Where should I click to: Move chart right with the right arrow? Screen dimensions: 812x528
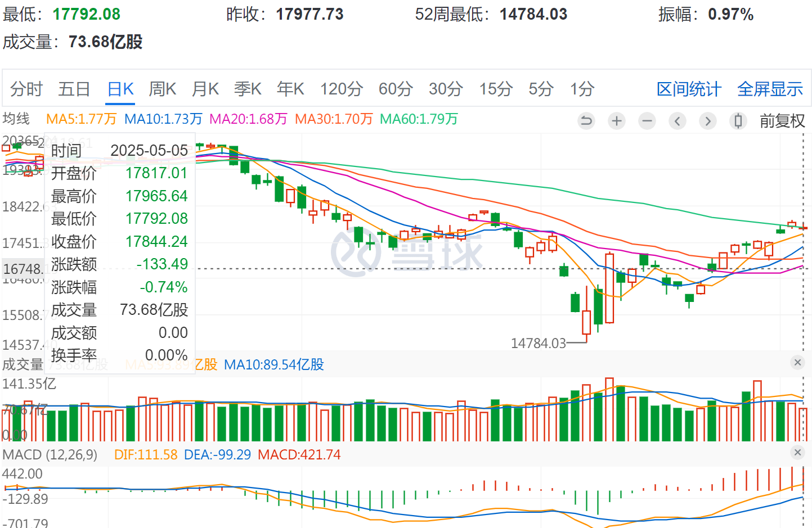708,121
